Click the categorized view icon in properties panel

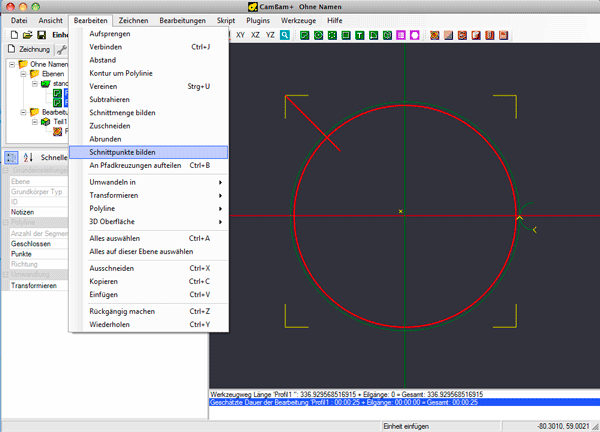click(12, 157)
